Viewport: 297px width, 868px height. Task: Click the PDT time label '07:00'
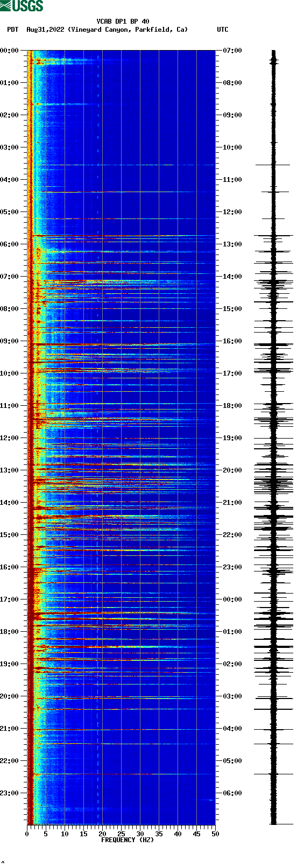(x=9, y=277)
